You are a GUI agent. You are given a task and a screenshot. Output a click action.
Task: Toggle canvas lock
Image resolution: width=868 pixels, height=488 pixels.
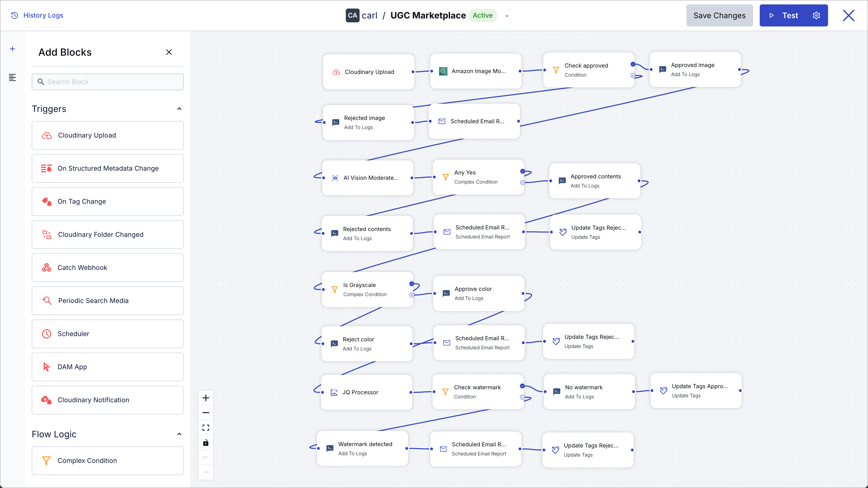point(206,443)
